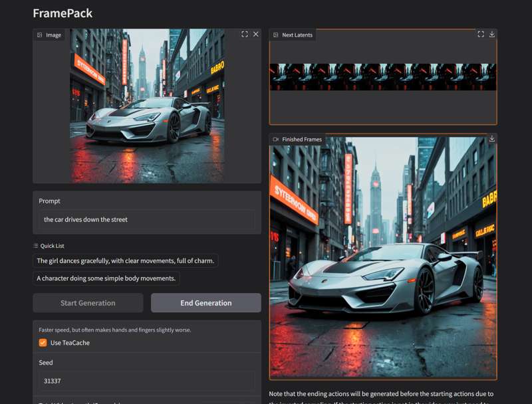Click the Start Generation button
Viewport: 532px width, 404px height.
coord(88,303)
